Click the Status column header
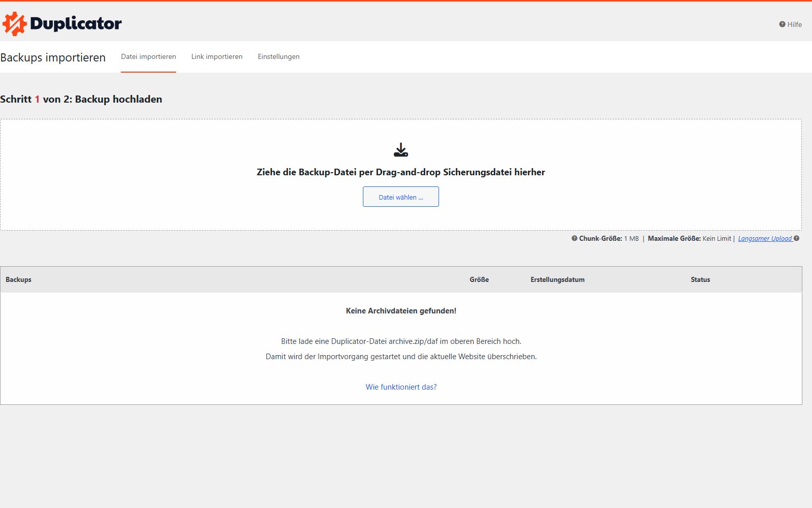 click(700, 279)
